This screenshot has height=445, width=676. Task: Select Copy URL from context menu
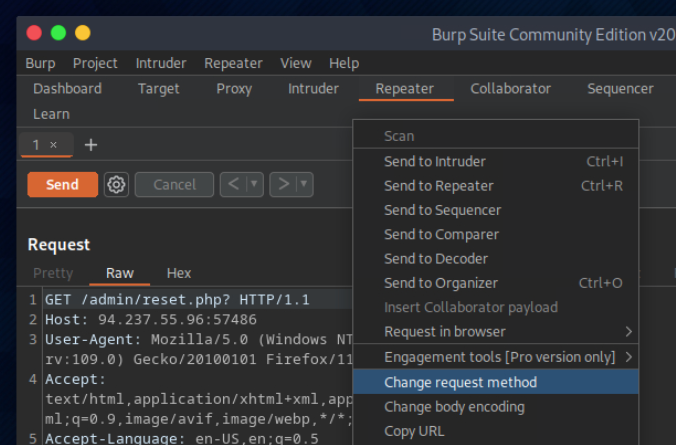pyautogui.click(x=416, y=431)
